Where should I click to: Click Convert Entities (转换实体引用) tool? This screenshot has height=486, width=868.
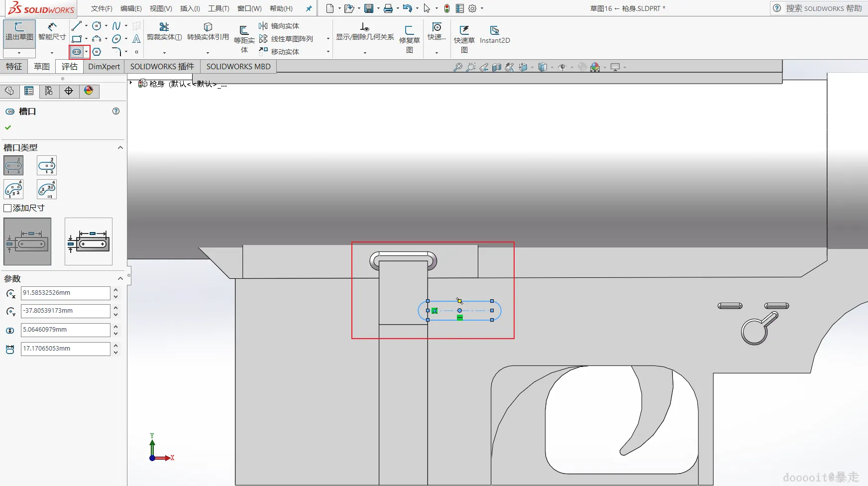click(208, 32)
